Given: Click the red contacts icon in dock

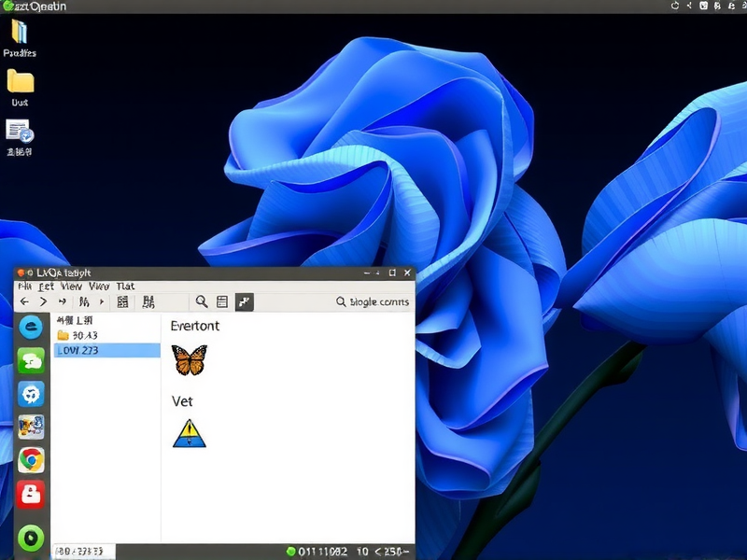Looking at the screenshot, I should pos(32,494).
